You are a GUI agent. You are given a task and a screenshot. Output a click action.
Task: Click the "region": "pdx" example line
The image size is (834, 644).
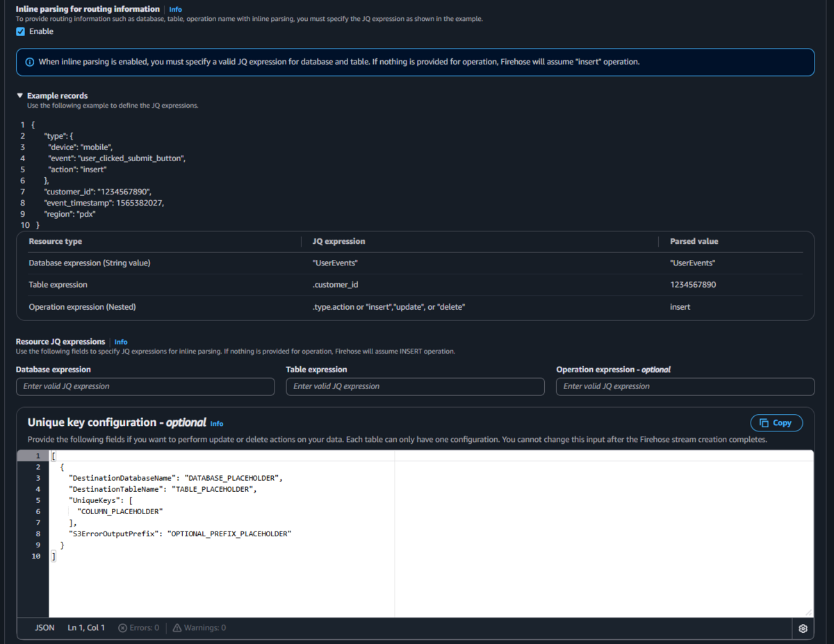(69, 214)
